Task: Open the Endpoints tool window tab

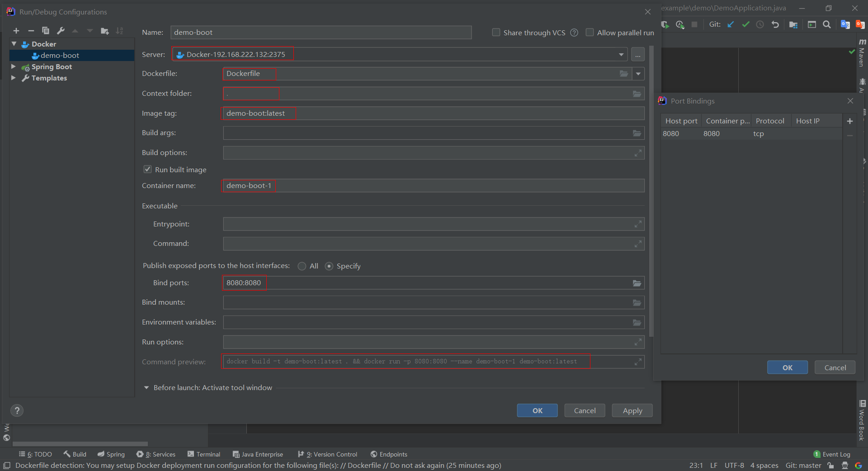Action: coord(389,454)
